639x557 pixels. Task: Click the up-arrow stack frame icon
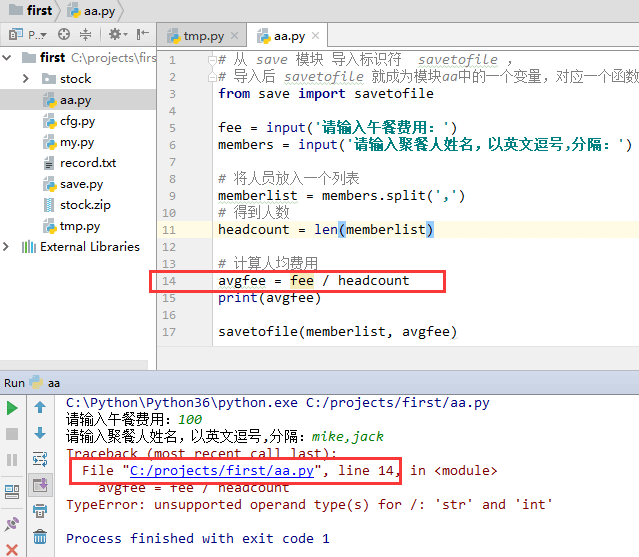tap(40, 407)
